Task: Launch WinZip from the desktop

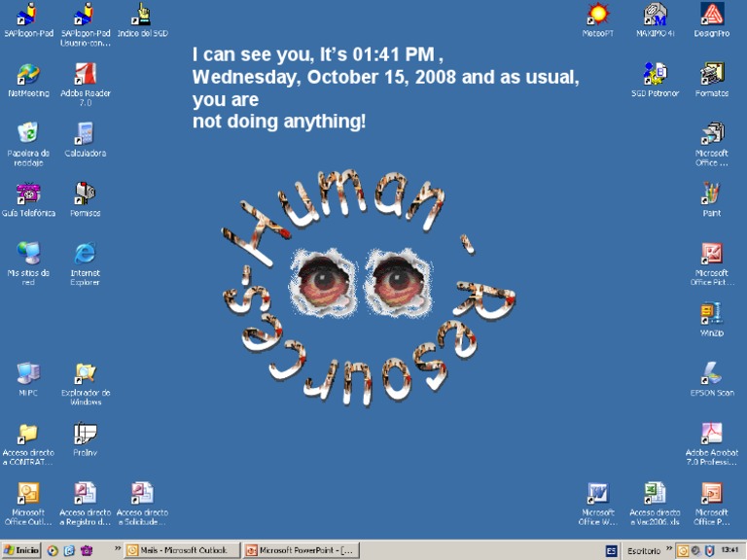Action: [712, 320]
